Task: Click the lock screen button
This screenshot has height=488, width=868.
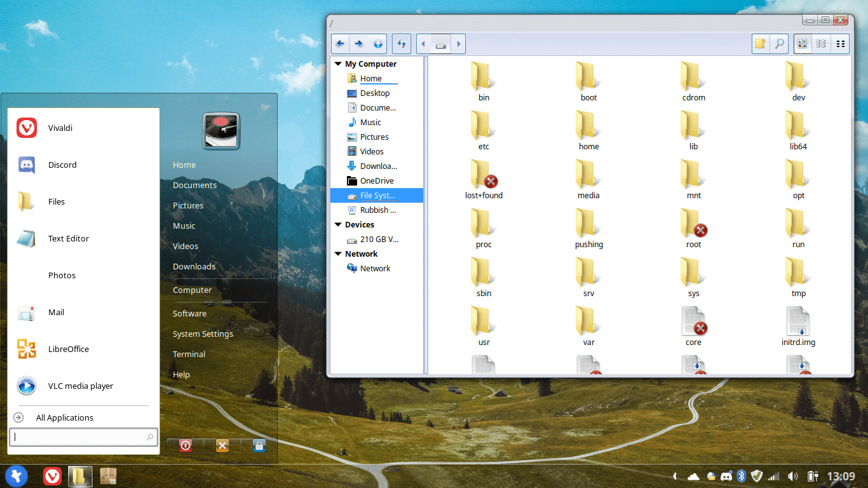Action: coord(259,446)
